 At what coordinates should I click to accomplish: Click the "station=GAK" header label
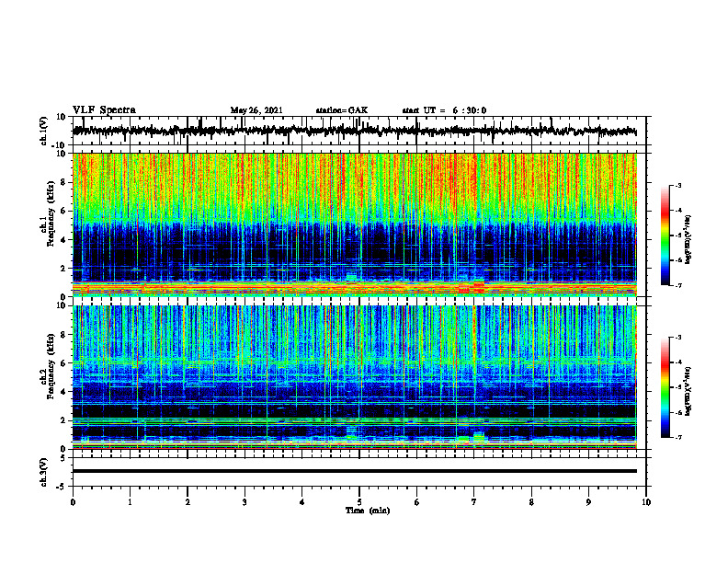click(x=342, y=110)
